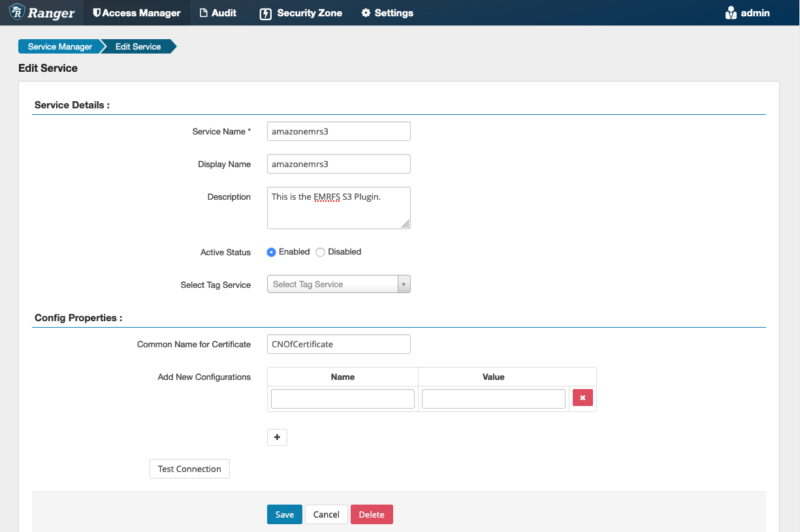Select the Enabled radio button
Image resolution: width=800 pixels, height=532 pixels.
point(272,252)
